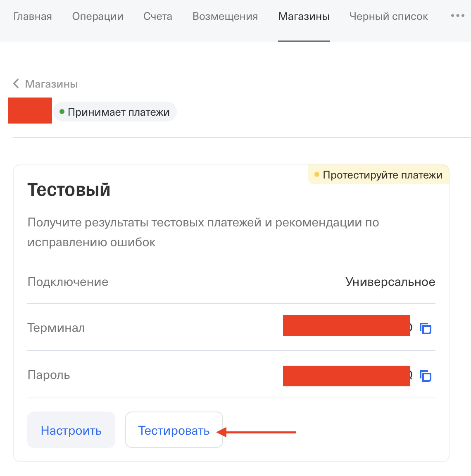Click the Принимает платежи status badge
The height and width of the screenshot is (476, 471).
click(x=115, y=112)
